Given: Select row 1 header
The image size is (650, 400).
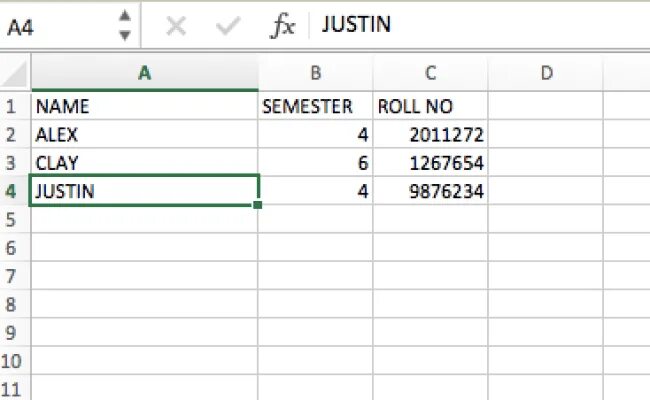Looking at the screenshot, I should 14,106.
